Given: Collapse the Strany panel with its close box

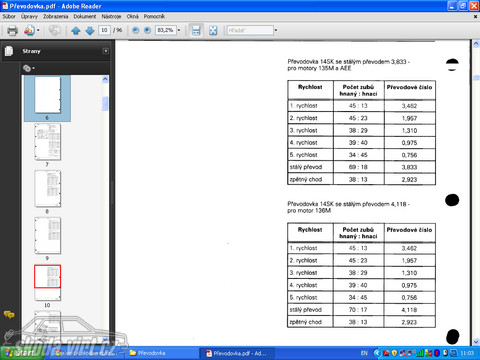Looking at the screenshot, I should pos(106,51).
